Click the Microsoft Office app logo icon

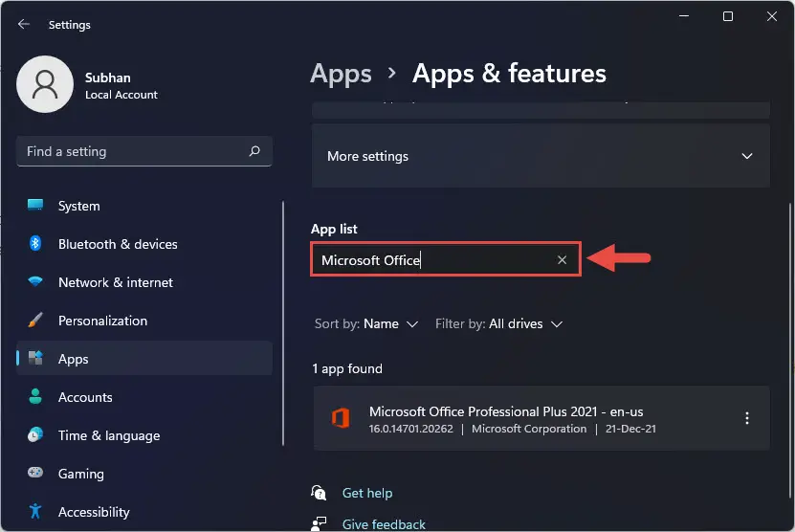coord(341,418)
